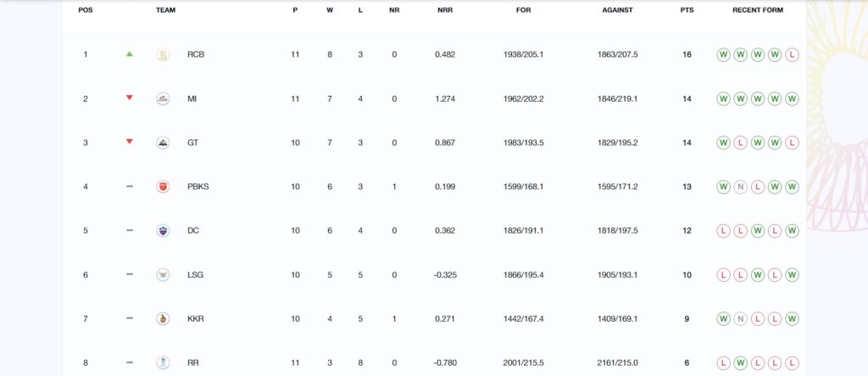This screenshot has width=868, height=376.
Task: Click MI's red down-arrow position indicator
Action: click(x=130, y=98)
